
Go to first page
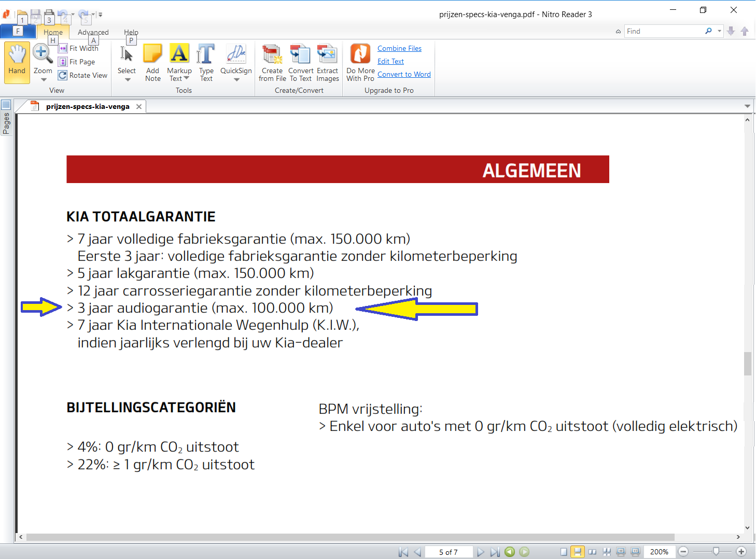point(403,552)
